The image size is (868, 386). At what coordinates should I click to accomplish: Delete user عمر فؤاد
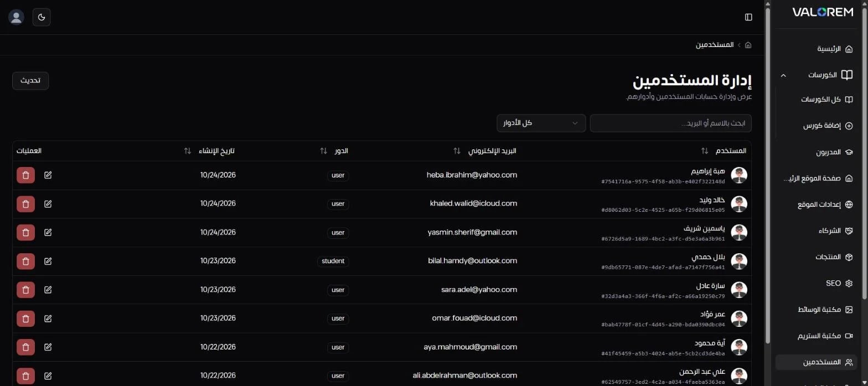(25, 319)
